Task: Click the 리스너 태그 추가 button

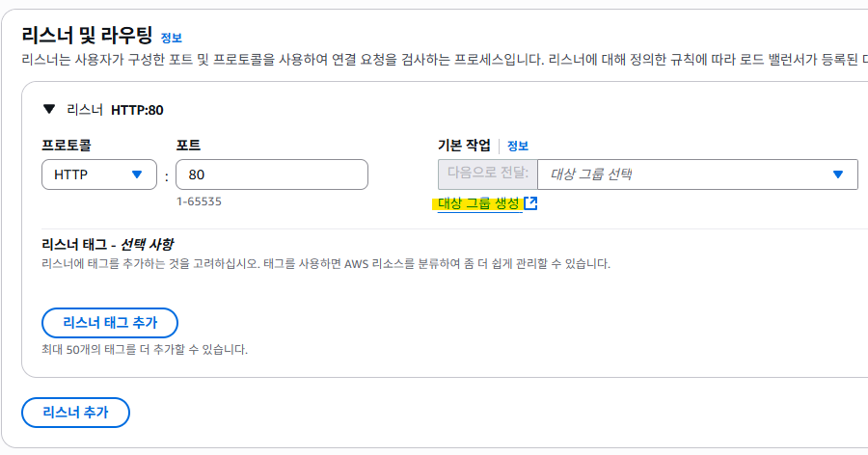Action: coord(110,323)
